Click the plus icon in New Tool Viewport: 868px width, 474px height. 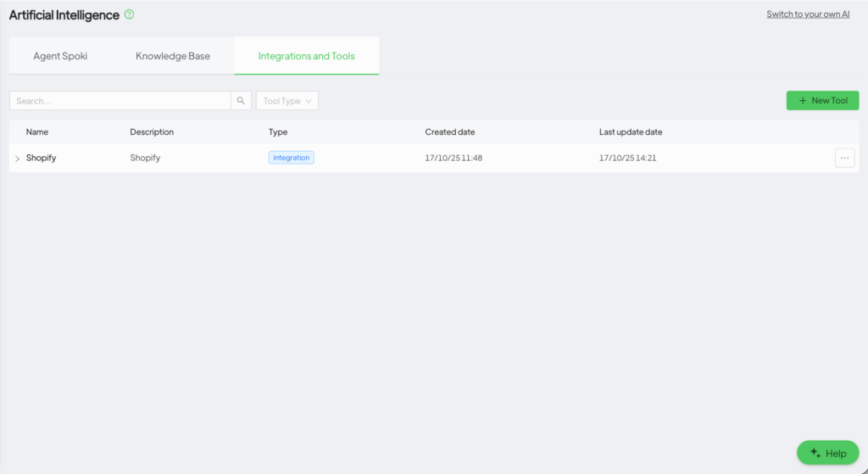[803, 101]
